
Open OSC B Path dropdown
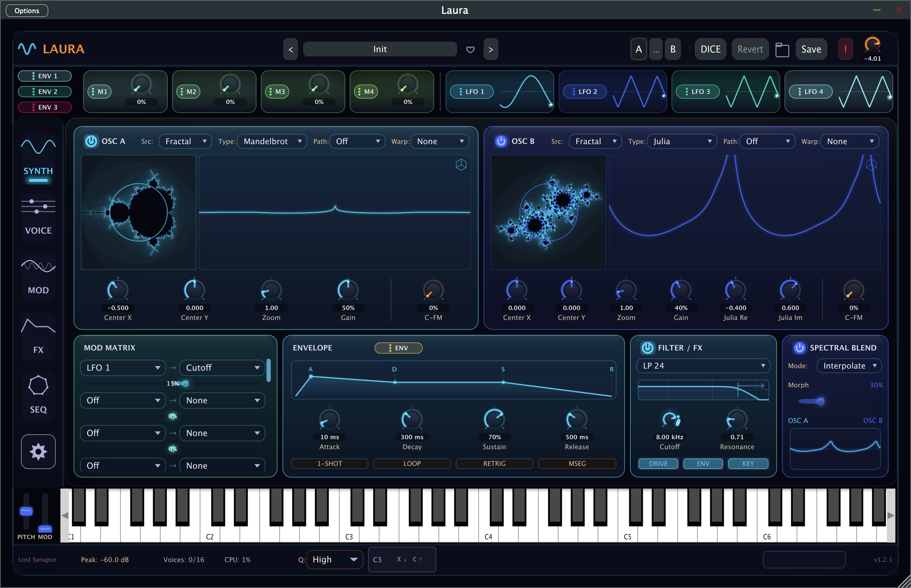pos(767,141)
